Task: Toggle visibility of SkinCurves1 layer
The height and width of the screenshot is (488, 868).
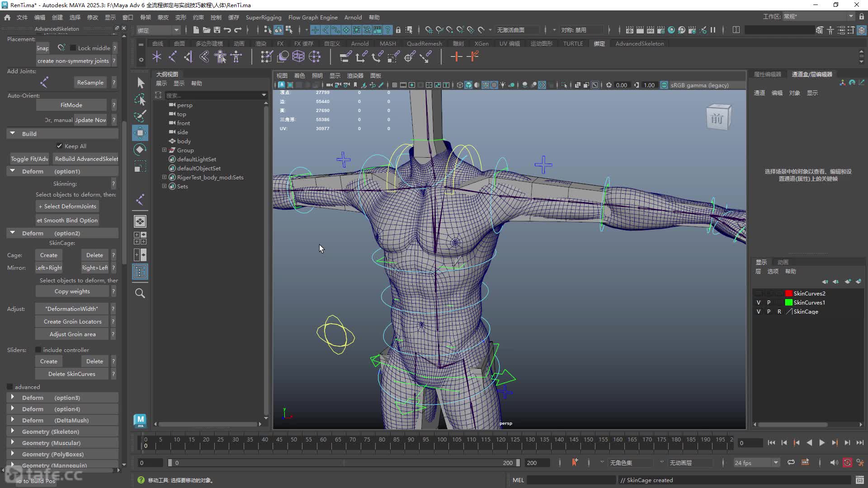Action: point(759,302)
